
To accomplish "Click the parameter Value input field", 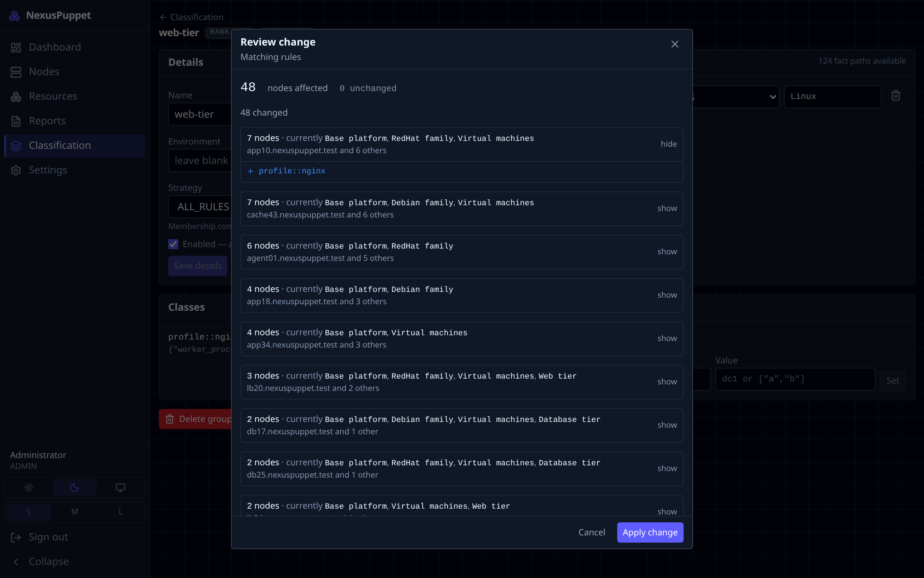I will 795,379.
